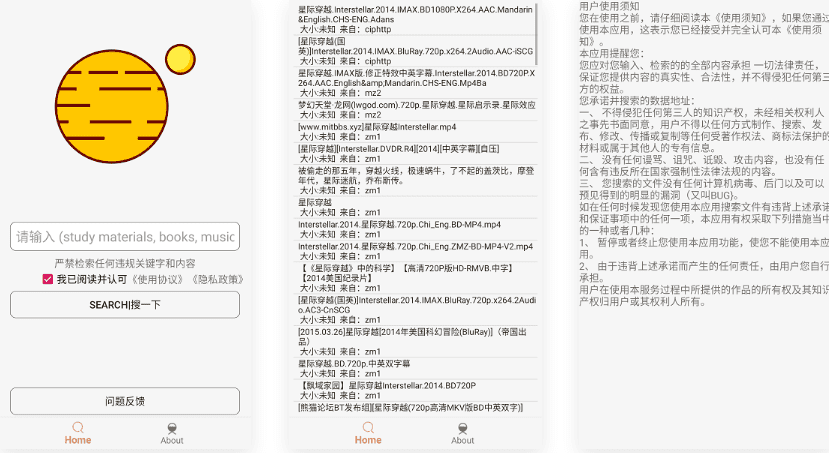Open the Chi_Eng.ZMZ-BD-MP4-V2.mp4 result
The height and width of the screenshot is (453, 829).
coord(415,251)
